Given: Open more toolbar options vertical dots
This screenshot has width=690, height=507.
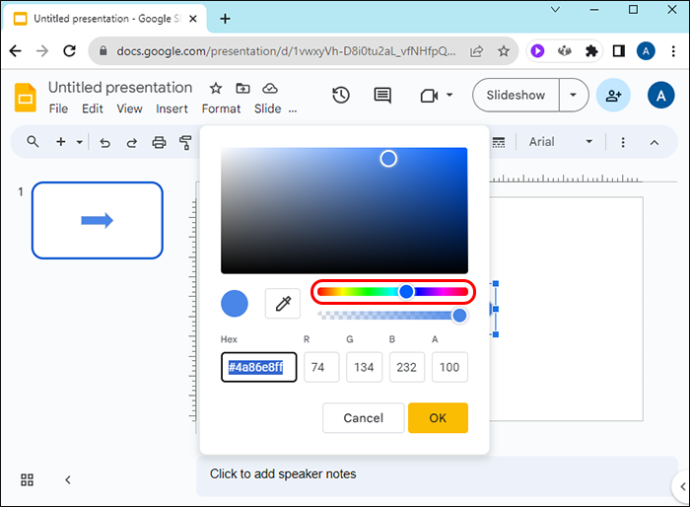Looking at the screenshot, I should (623, 142).
